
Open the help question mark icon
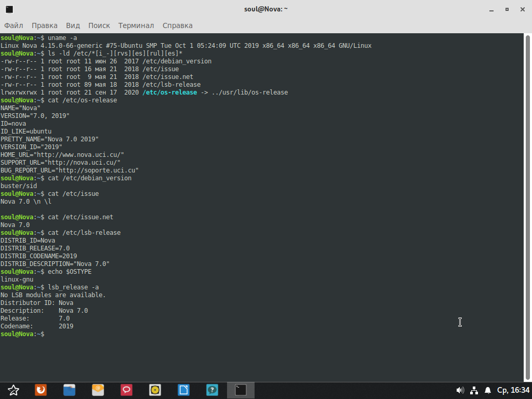coord(212,390)
